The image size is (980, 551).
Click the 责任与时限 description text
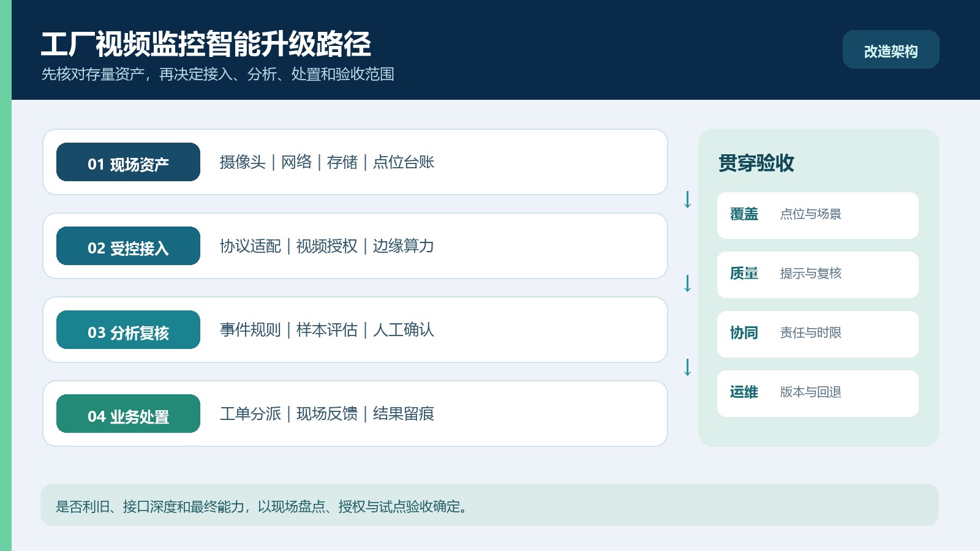click(x=810, y=332)
